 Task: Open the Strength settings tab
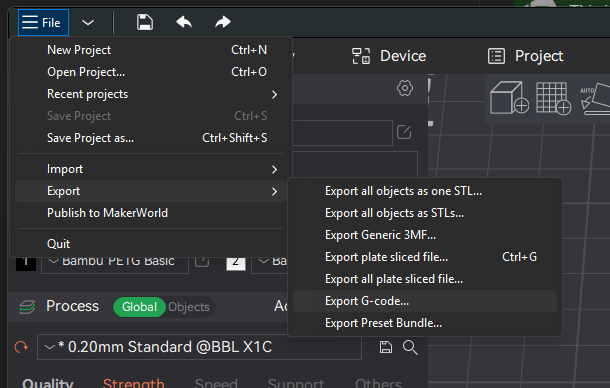tap(133, 383)
